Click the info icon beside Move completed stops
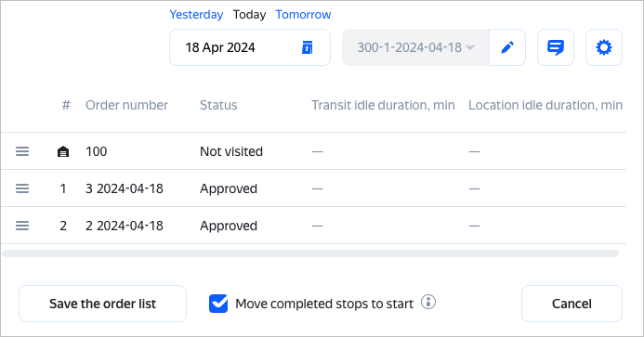 coord(428,302)
